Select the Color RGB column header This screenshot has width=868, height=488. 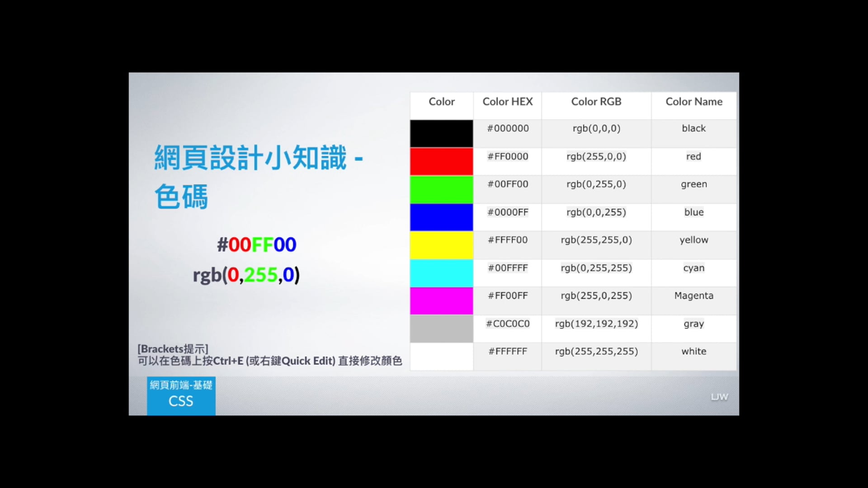(596, 102)
